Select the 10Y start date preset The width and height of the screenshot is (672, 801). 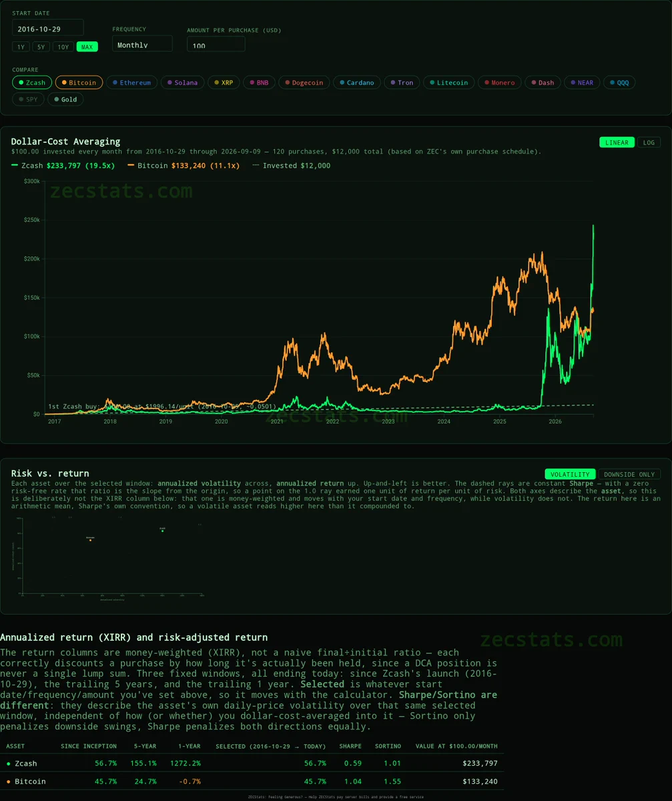(63, 47)
